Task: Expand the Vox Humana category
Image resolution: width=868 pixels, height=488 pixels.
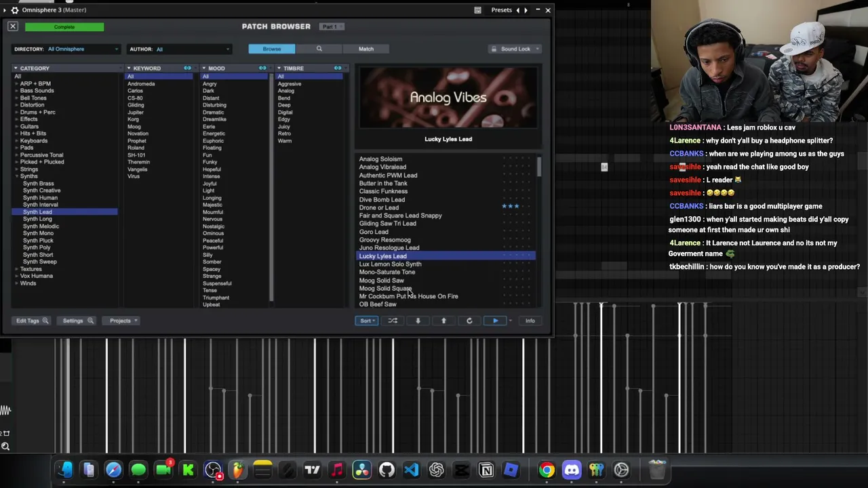Action: pyautogui.click(x=17, y=276)
